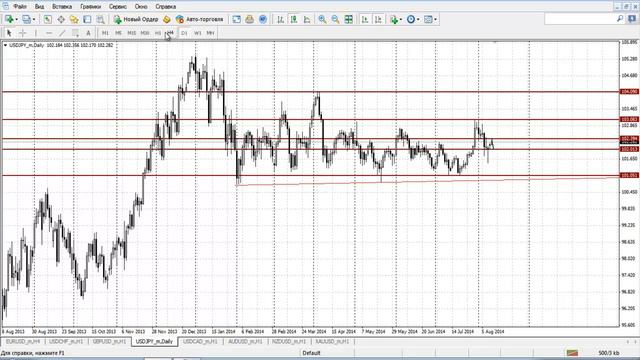Toggle the Terminal panel icon
The height and width of the screenshot is (360, 640).
tap(87, 19)
